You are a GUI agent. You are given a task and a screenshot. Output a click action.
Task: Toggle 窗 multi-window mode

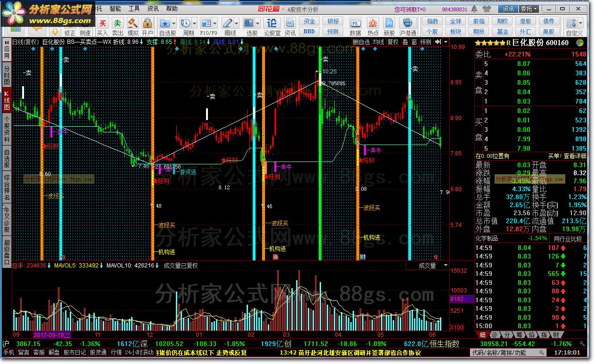(414, 42)
